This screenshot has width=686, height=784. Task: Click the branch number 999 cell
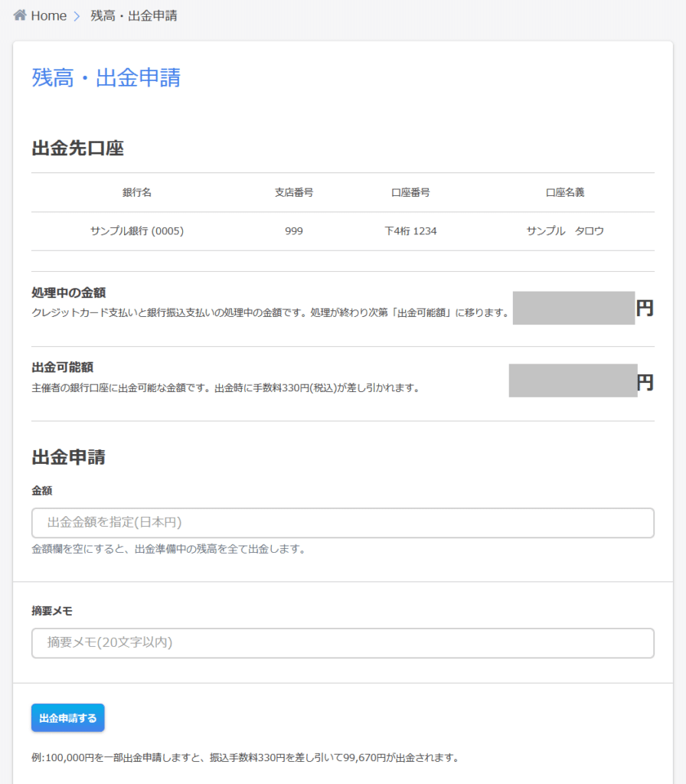tap(294, 231)
